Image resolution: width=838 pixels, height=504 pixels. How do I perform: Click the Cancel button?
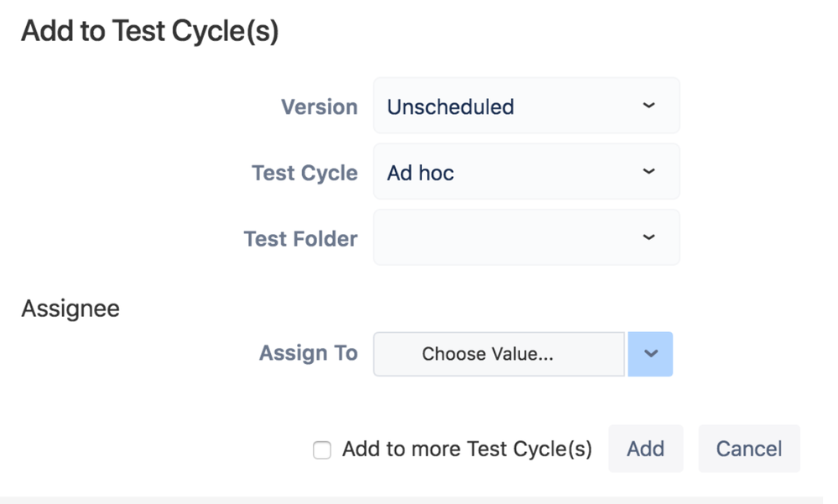click(x=749, y=449)
